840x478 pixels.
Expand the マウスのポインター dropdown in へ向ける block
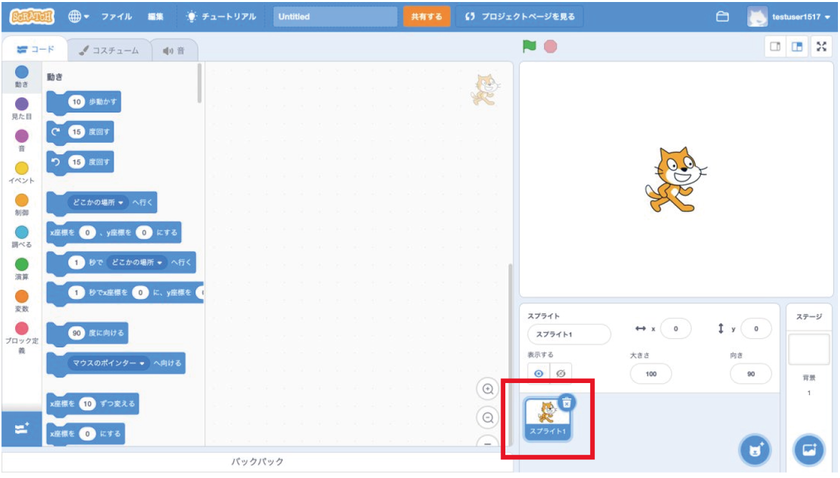[x=108, y=363]
